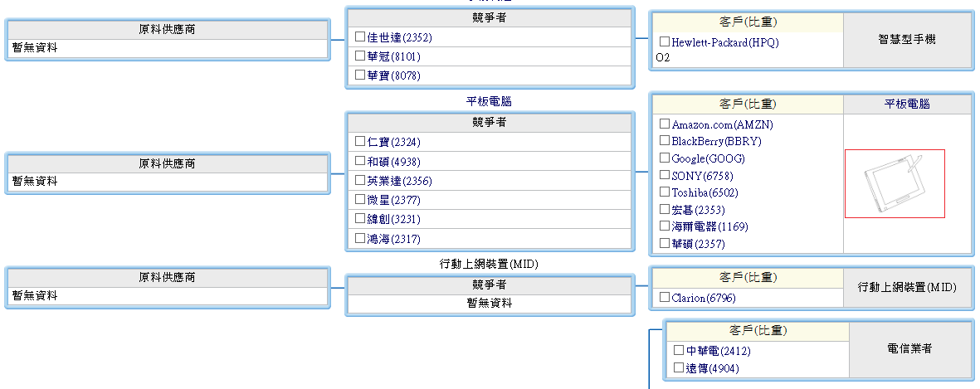Open the 平板電腦 heading link above the competitors list
This screenshot has width=980, height=389.
489,102
